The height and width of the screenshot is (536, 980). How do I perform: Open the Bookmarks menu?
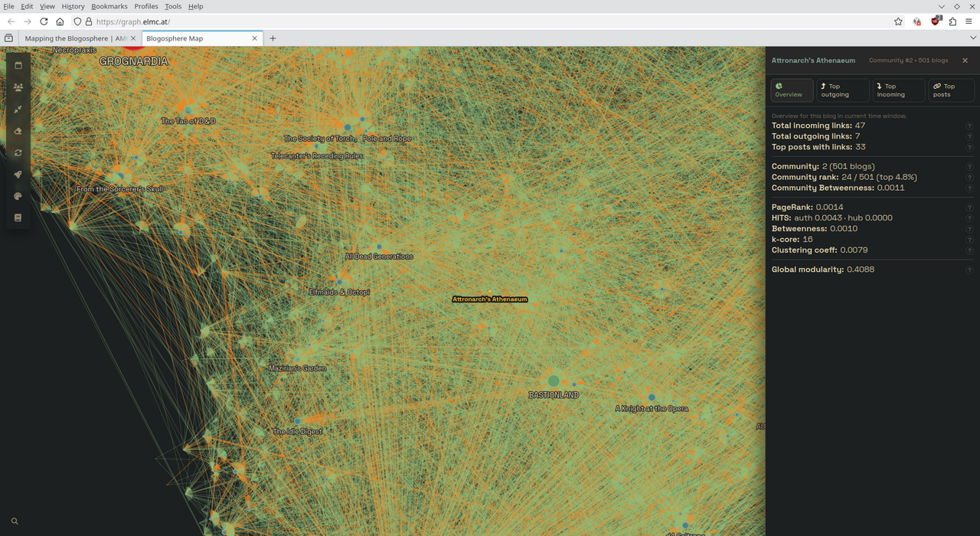109,6
